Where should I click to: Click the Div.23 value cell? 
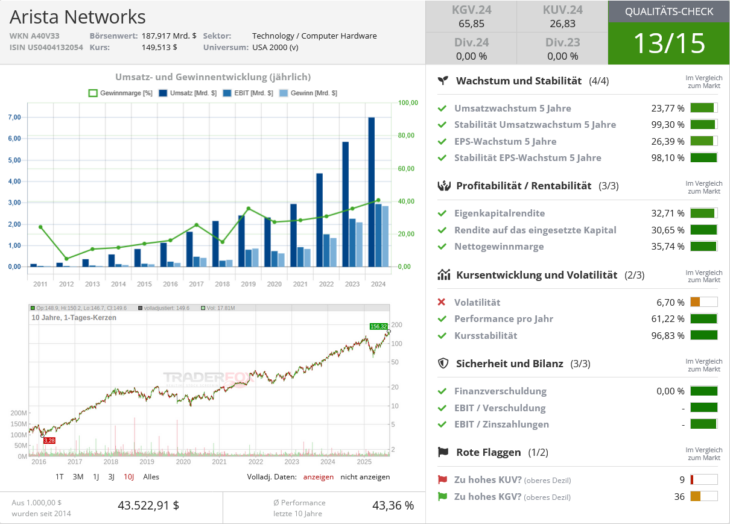coord(562,49)
